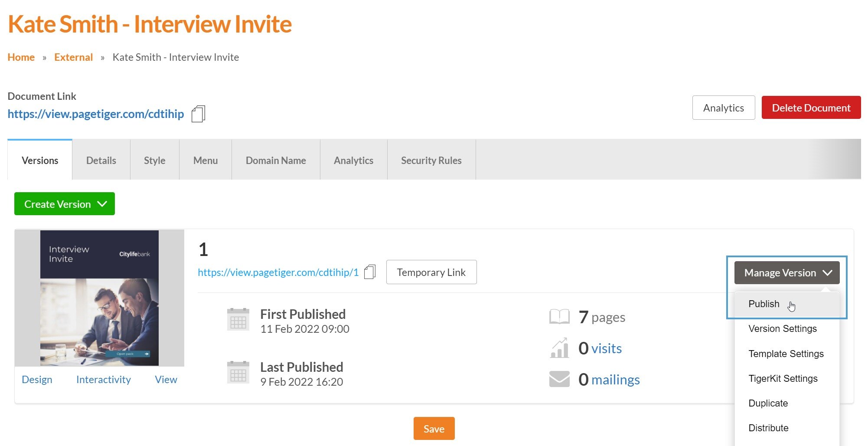Click the visits bar chart icon
868x446 pixels.
pyautogui.click(x=559, y=348)
